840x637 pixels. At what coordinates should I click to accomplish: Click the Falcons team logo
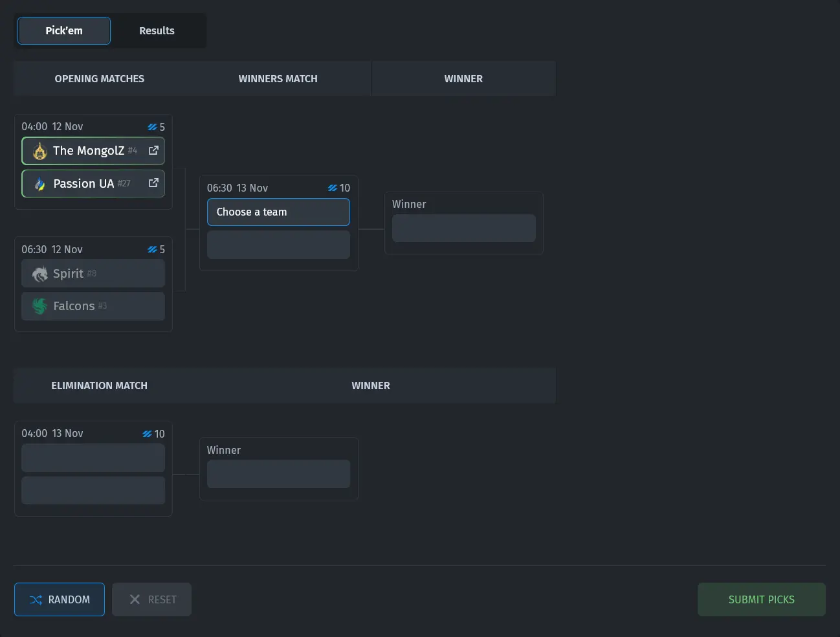[x=40, y=306]
